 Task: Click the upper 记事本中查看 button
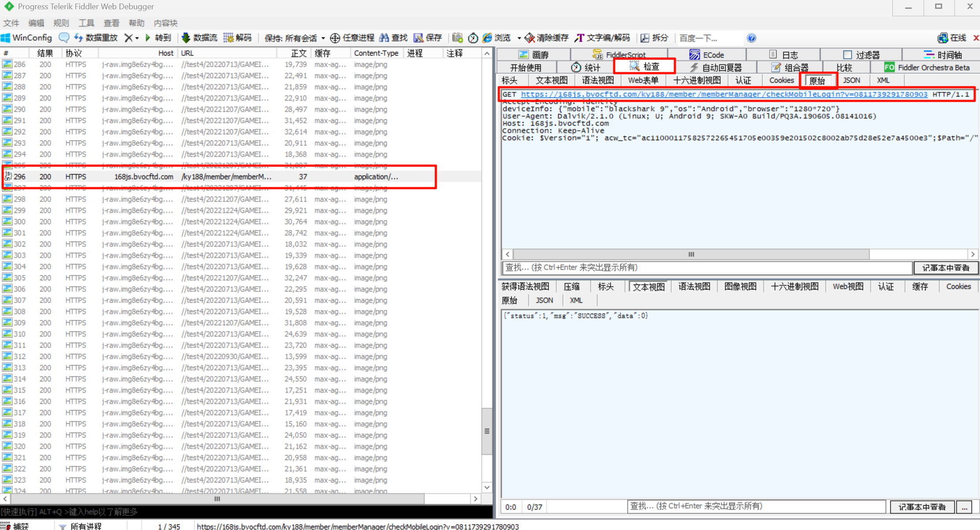tap(946, 267)
